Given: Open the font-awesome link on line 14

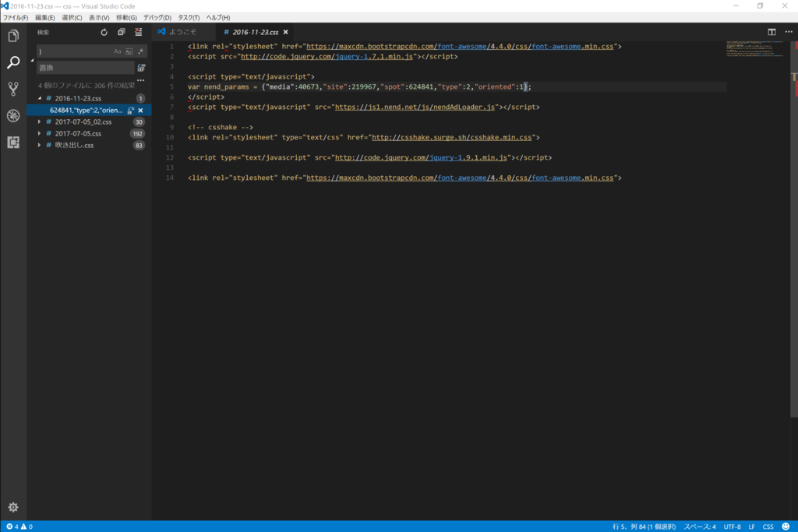Looking at the screenshot, I should pos(460,178).
